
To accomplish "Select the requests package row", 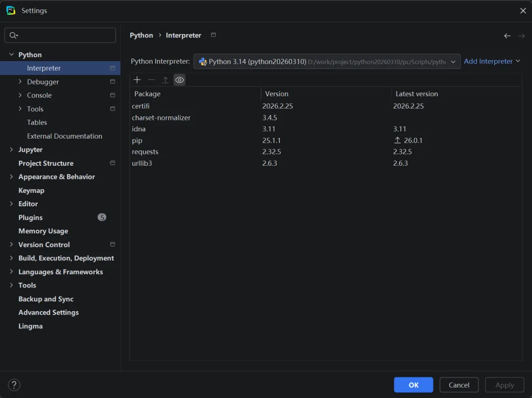I will point(325,151).
